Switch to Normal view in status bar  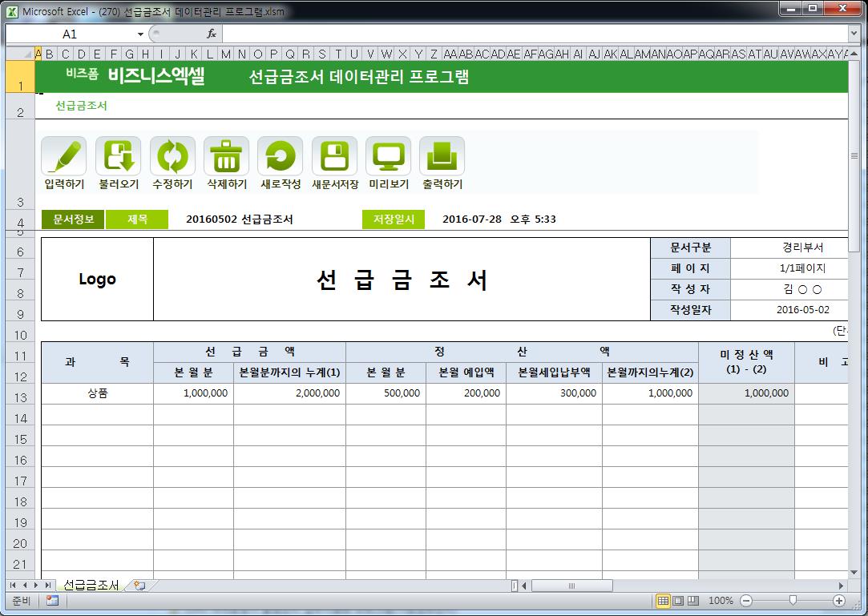[663, 601]
